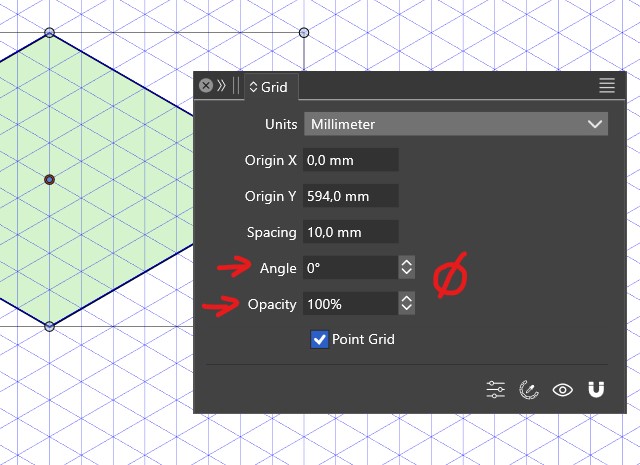
Task: Click the Opacity stepper arrows
Action: click(407, 304)
